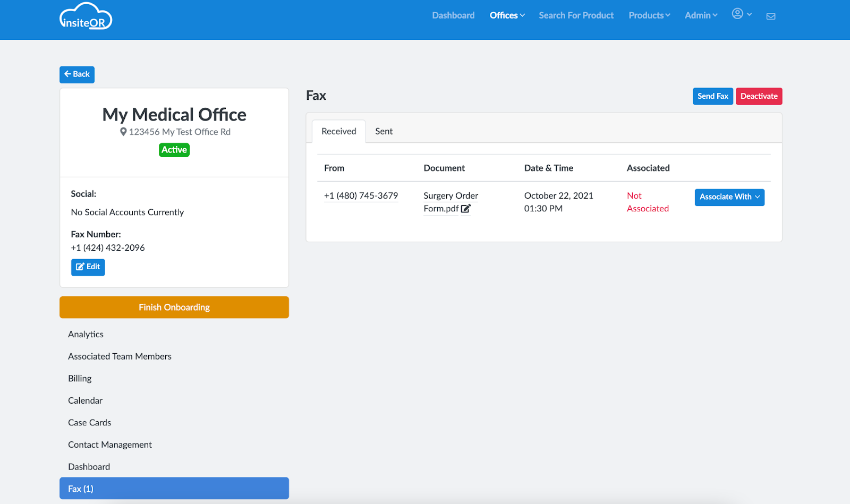Click the From column header
Image resolution: width=850 pixels, height=504 pixels.
[x=334, y=168]
